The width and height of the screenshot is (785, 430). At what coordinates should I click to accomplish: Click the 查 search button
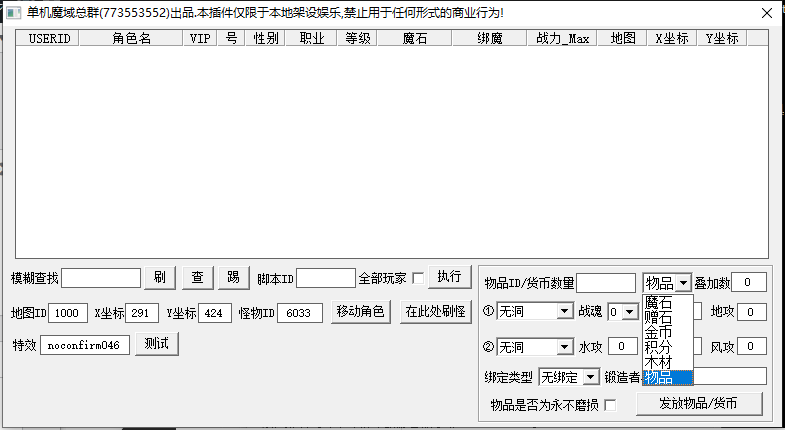[x=198, y=277]
